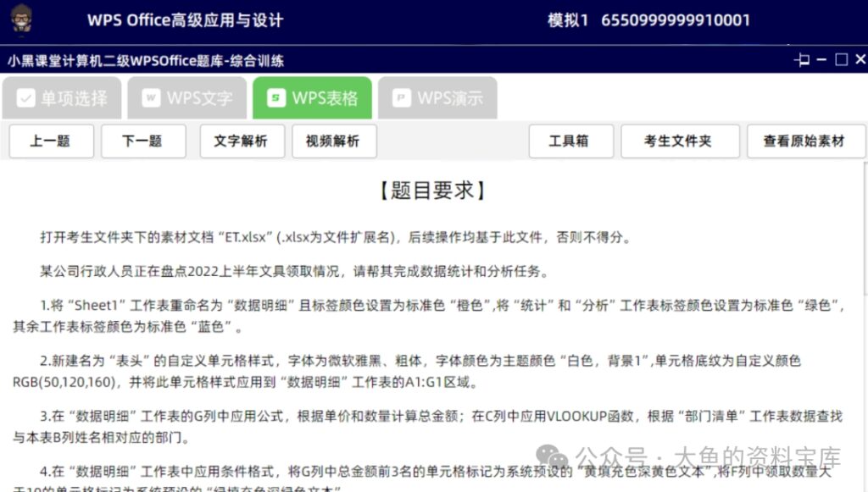Viewport: 868px width, 492px height.
Task: Close the exam window
Action: pos(860,59)
